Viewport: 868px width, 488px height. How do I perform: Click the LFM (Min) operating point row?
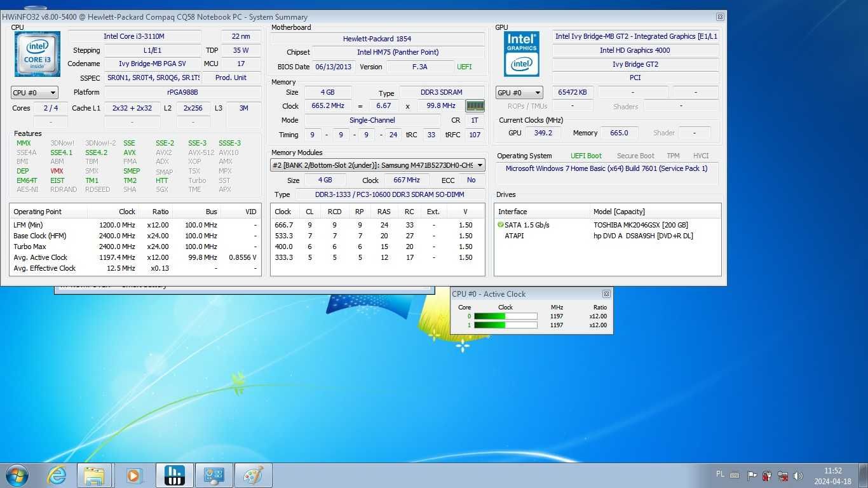[x=135, y=225]
